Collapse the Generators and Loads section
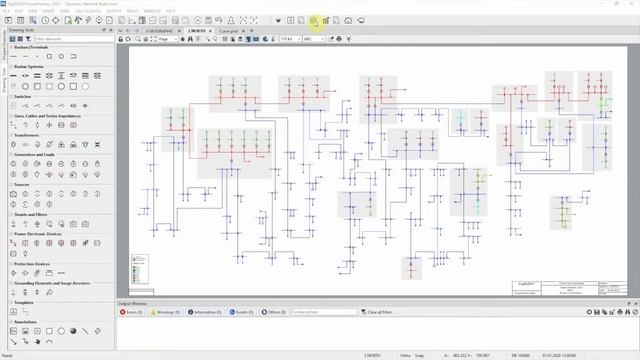This screenshot has width=640, height=360. pos(11,154)
